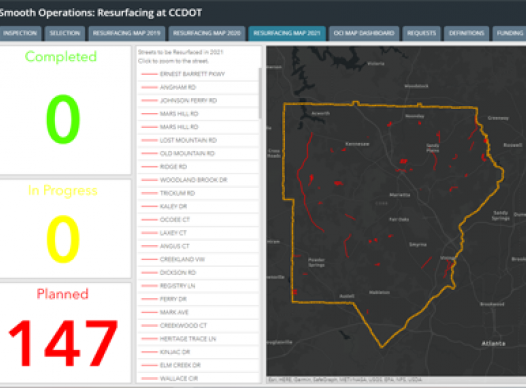Screen dimensions: 526x388
Task: Zoom to Lost Mountain Rd in street list
Action: [198, 140]
